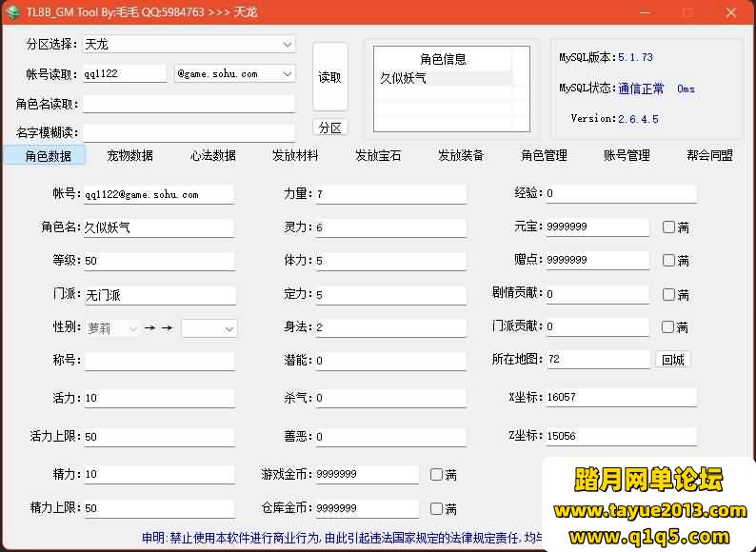Open the 帮会同盟 tab

[709, 156]
